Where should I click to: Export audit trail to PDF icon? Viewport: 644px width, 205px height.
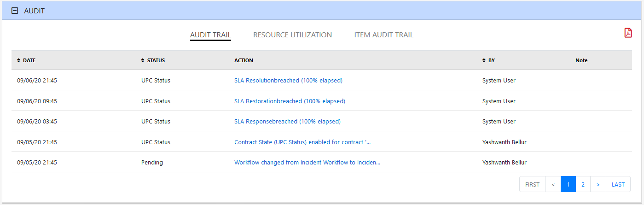pyautogui.click(x=628, y=33)
